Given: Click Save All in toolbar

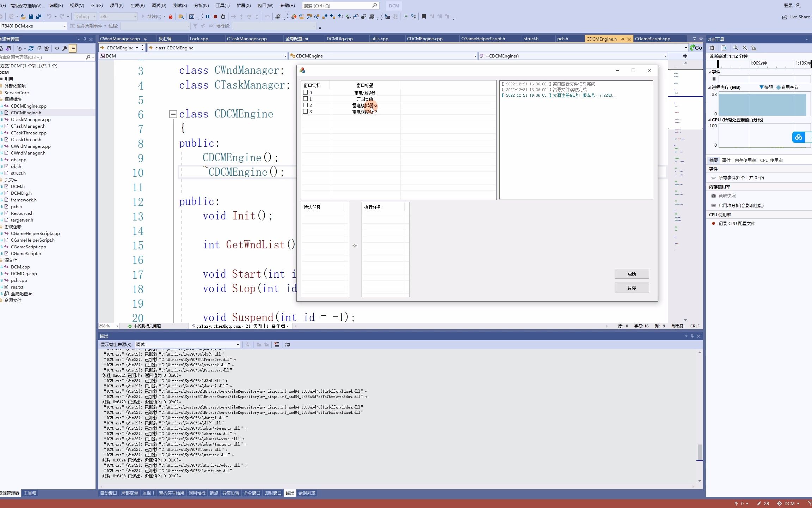Looking at the screenshot, I should tap(38, 17).
